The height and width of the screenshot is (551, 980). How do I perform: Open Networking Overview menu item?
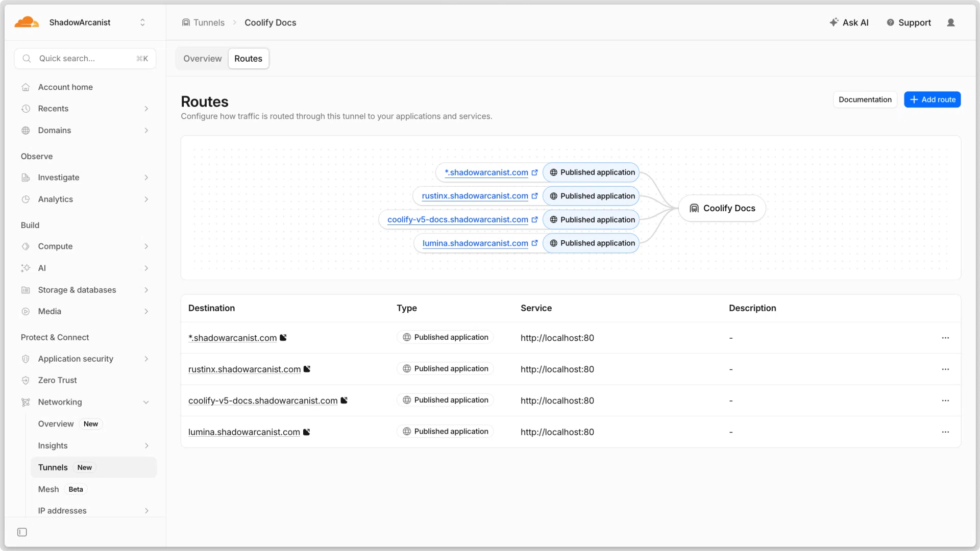[93, 424]
